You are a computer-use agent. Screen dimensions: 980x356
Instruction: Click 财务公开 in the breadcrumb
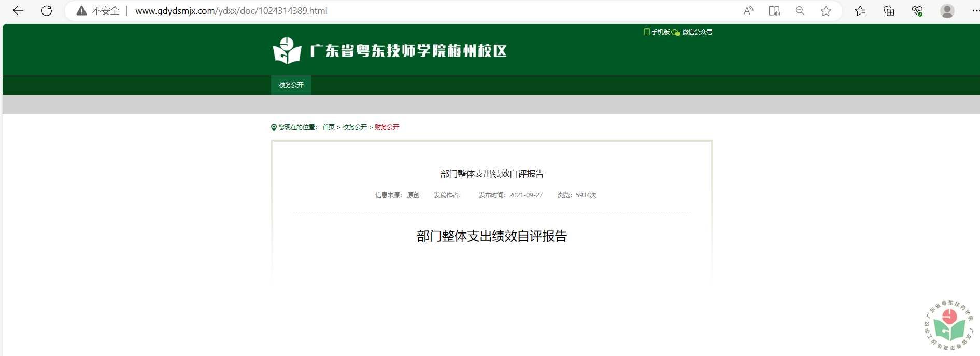coord(387,127)
